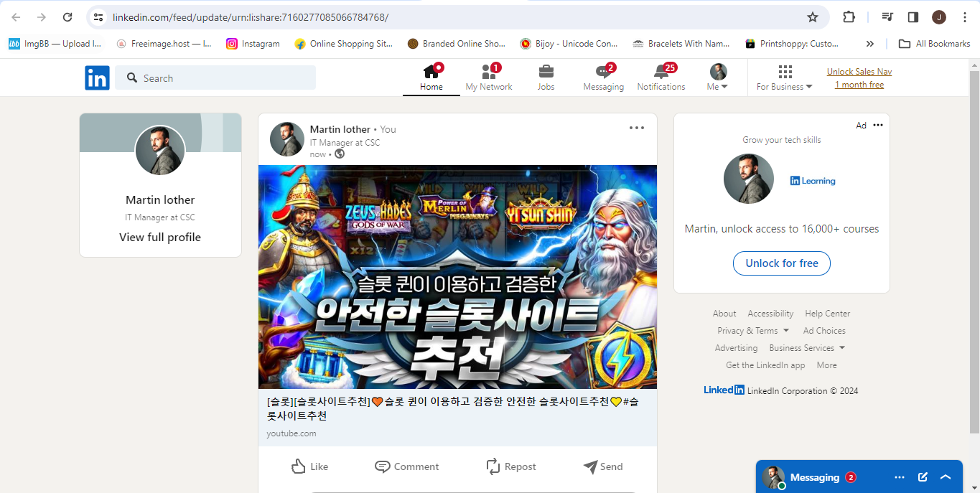Show more bookmarks chevron

(x=869, y=44)
